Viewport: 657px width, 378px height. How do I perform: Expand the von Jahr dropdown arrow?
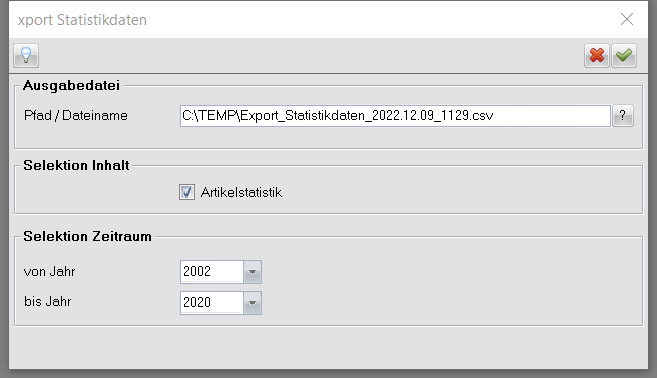click(252, 272)
